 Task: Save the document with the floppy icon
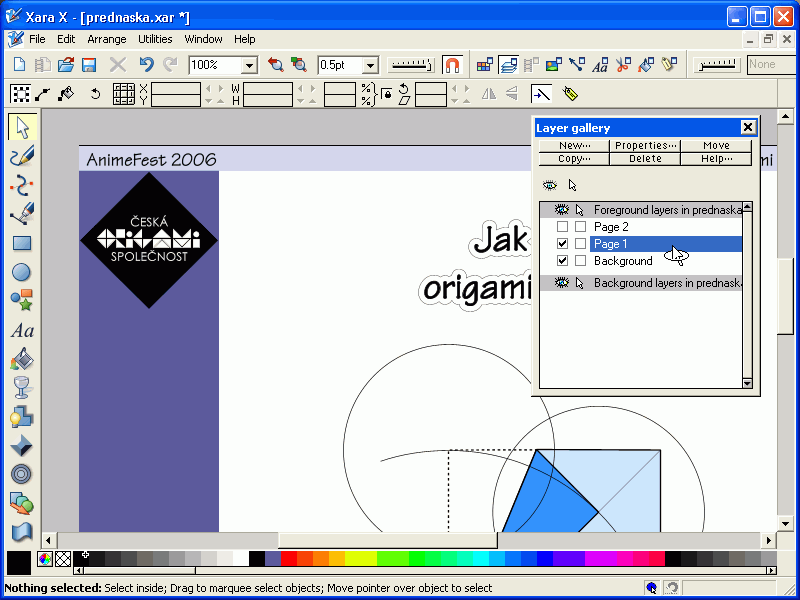[x=89, y=65]
